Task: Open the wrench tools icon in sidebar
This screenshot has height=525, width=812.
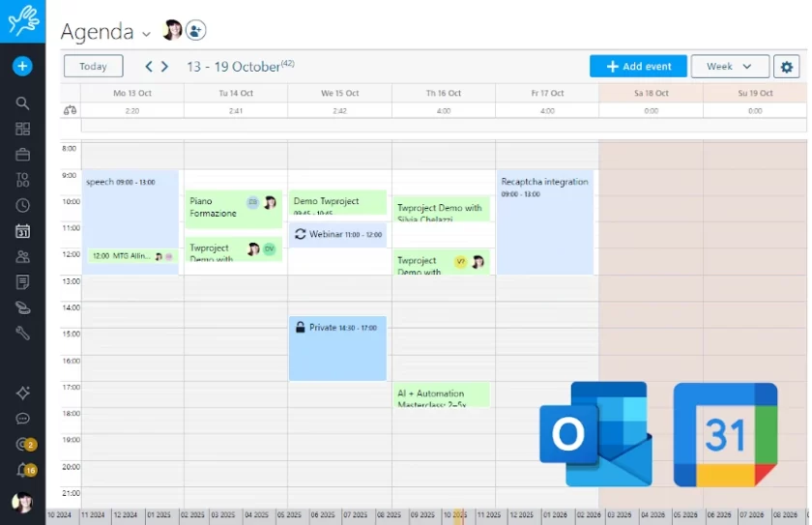Action: (x=22, y=334)
